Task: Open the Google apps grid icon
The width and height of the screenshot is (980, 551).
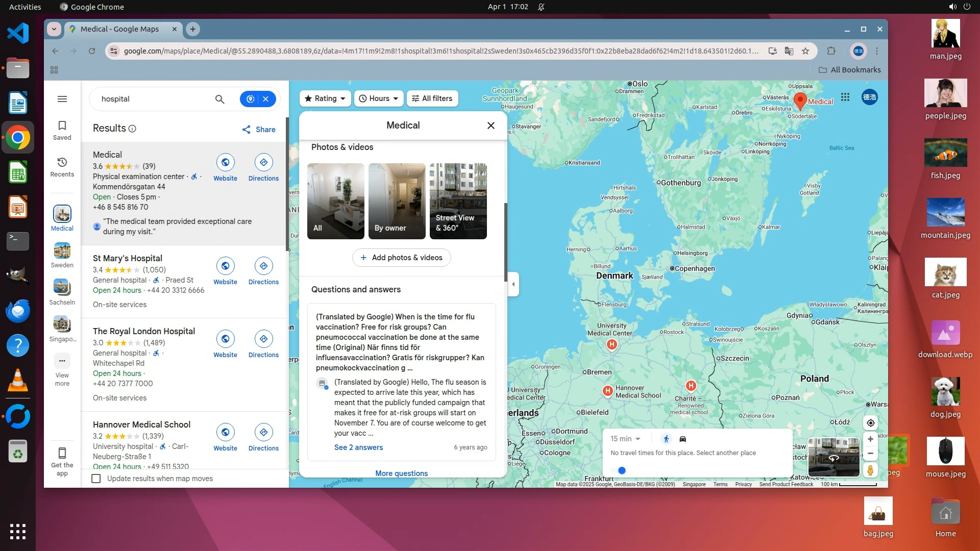Action: point(845,97)
